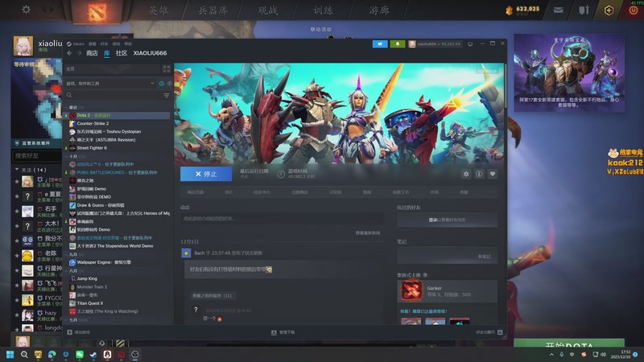Open WeChat from the taskbar
This screenshot has width=644, height=362.
pyautogui.click(x=80, y=354)
